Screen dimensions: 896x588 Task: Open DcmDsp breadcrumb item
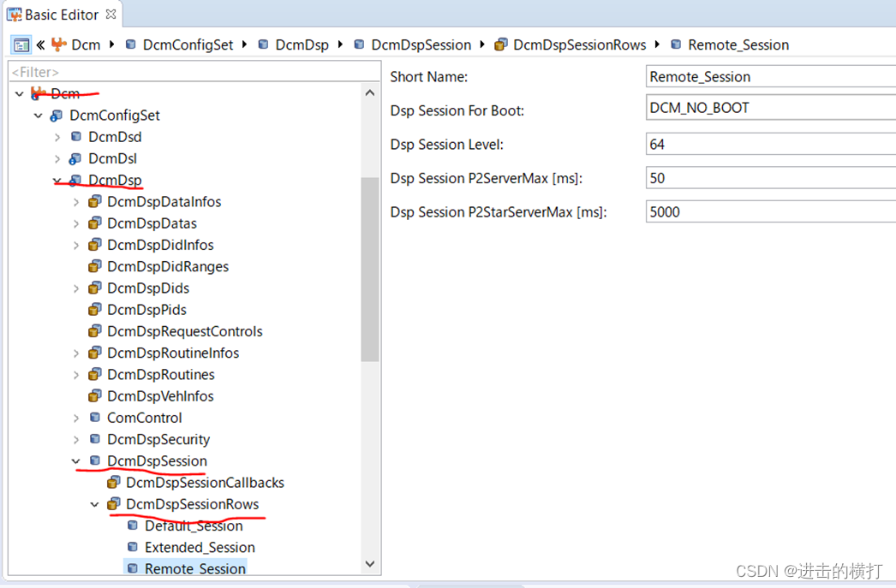[x=302, y=45]
